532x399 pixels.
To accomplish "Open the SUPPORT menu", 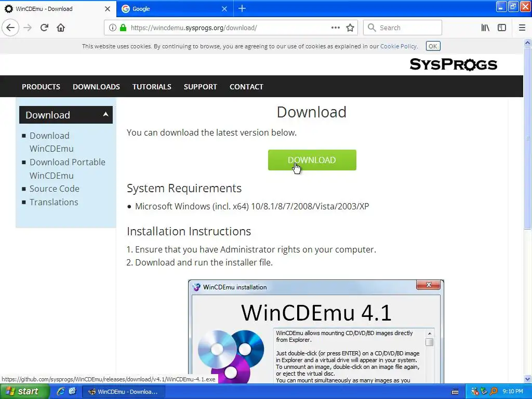I will coord(200,87).
